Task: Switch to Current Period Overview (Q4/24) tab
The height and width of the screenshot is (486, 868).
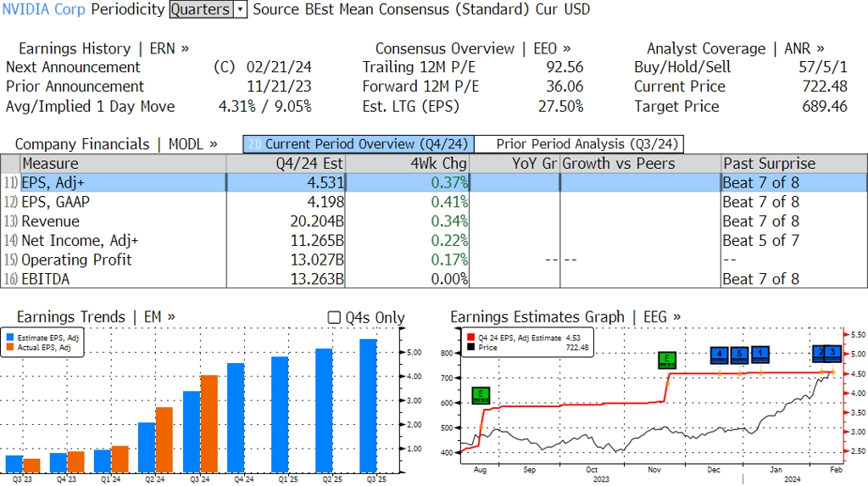Action: pyautogui.click(x=359, y=144)
